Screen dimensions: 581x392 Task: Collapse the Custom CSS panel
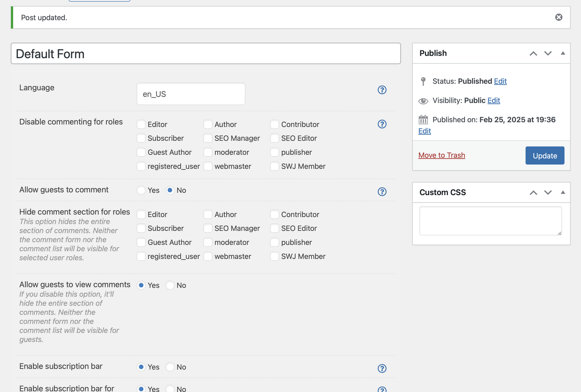(563, 192)
